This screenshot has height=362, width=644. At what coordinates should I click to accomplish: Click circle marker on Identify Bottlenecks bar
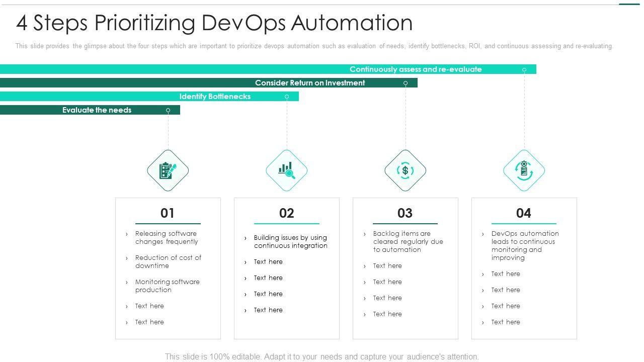(x=287, y=97)
